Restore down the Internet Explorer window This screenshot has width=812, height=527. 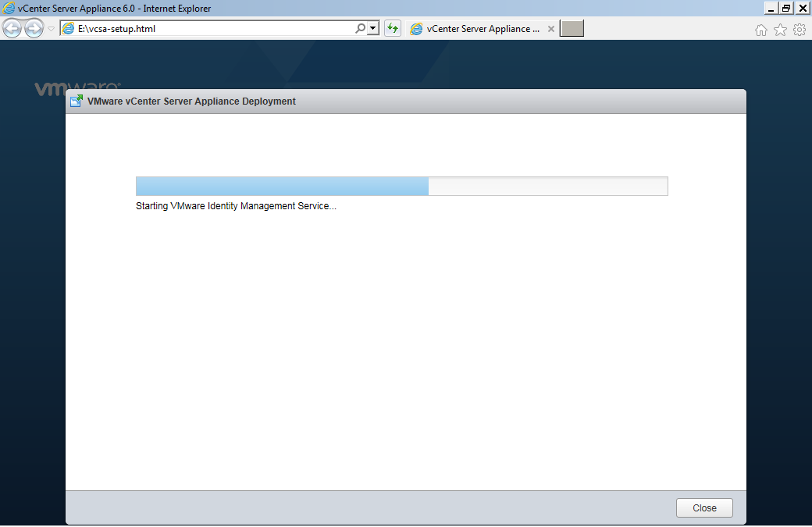tap(787, 8)
